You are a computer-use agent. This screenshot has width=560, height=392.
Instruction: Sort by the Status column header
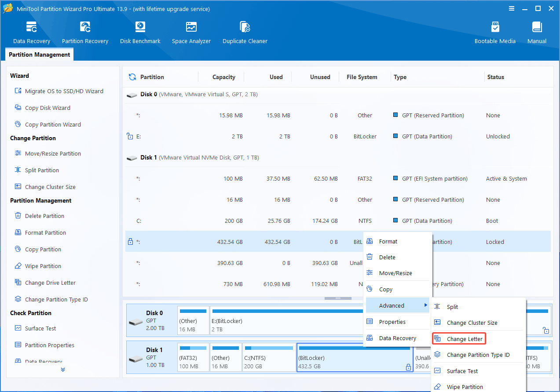click(496, 77)
